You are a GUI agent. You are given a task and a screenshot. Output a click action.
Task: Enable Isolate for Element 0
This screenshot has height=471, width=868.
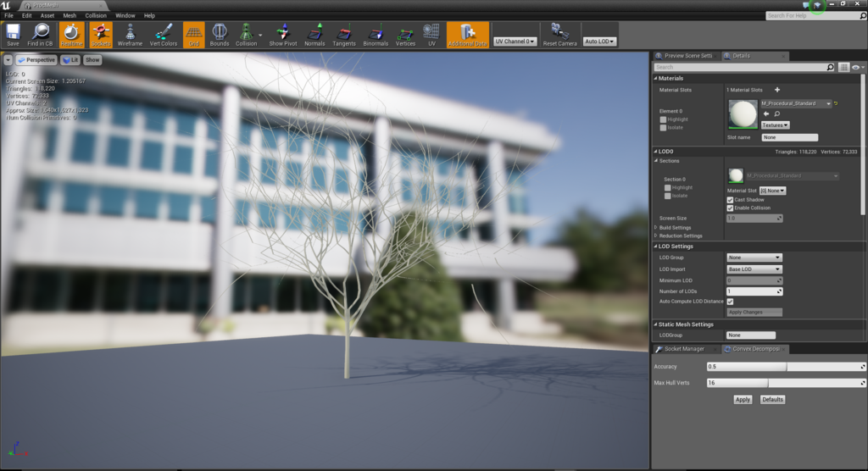(663, 128)
